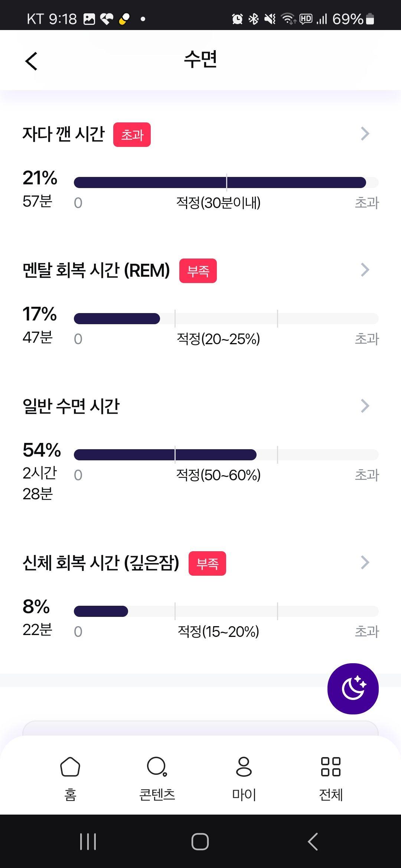Expand 멘탈 회복 시간 (REM) chevron
The image size is (401, 868).
point(365,270)
